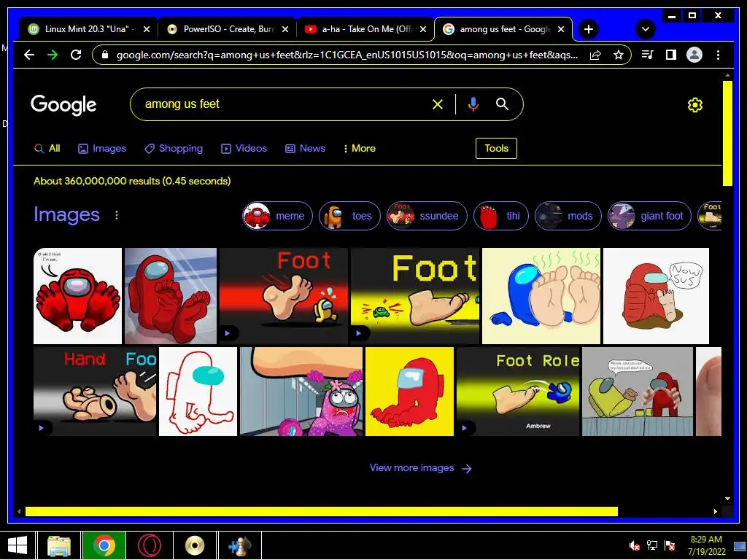This screenshot has width=747, height=560.
Task: Close the a-ha Take On Me tab
Action: (x=423, y=29)
